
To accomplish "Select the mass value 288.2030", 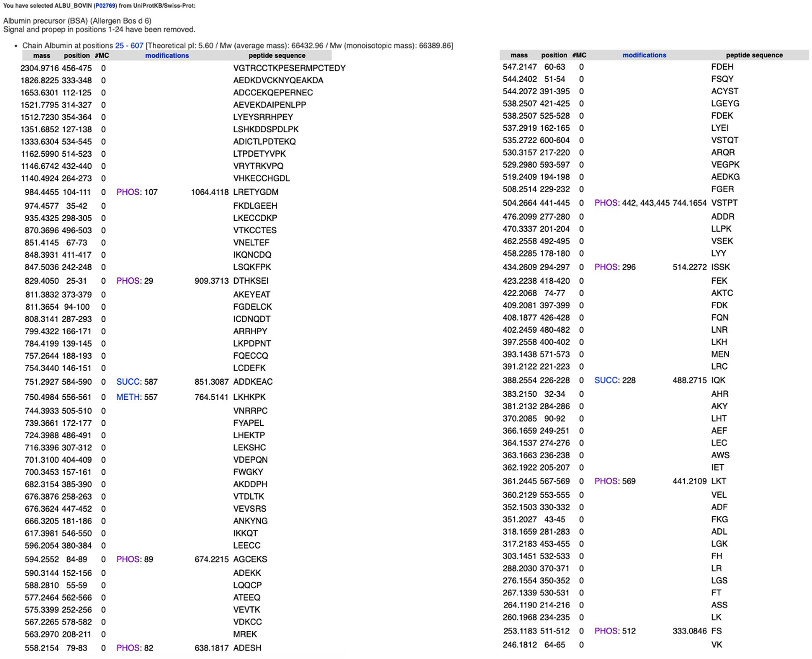I will pos(520,568).
